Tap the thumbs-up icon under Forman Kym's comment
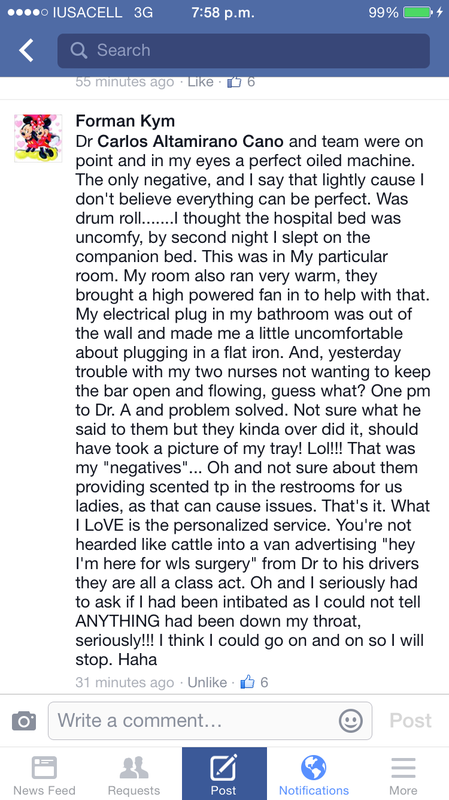The image size is (449, 800). 247,682
